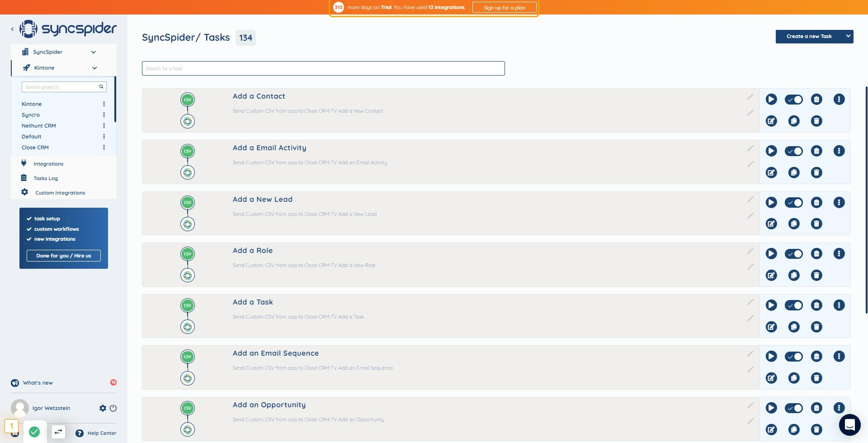
Task: Open the Add an Opportunity task title
Action: click(x=269, y=405)
